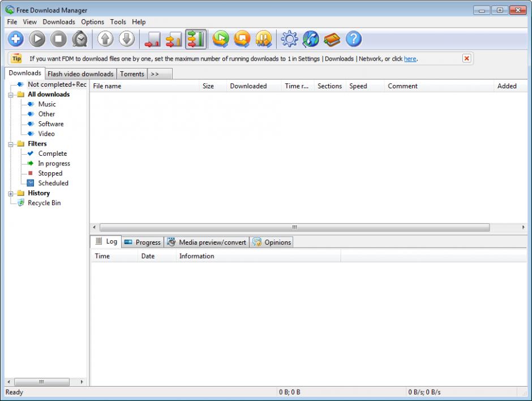The width and height of the screenshot is (532, 401).
Task: Click the download list horizontal scrollbar
Action: 294,227
